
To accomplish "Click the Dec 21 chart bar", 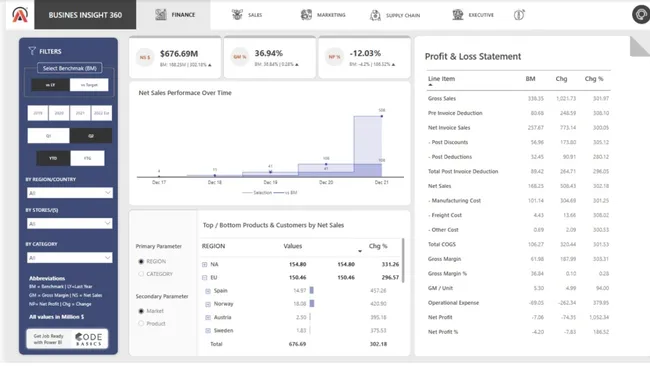I will coord(368,146).
